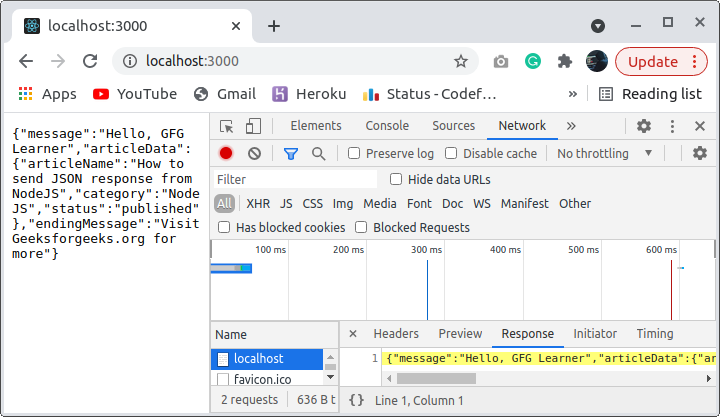Click the address bar URL localhost:3000

click(192, 61)
